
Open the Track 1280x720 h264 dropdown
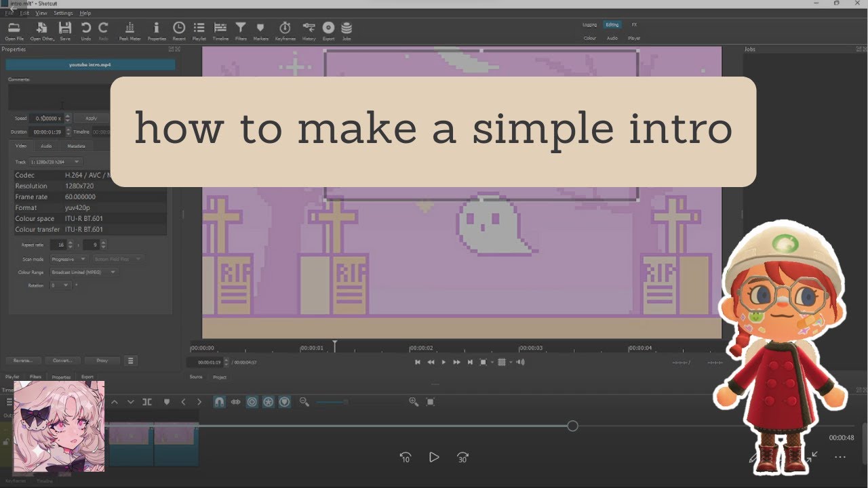[55, 162]
